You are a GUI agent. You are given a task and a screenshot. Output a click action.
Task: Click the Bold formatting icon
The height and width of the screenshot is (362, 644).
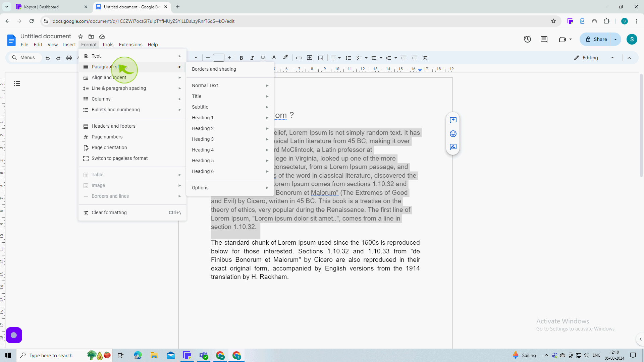[241, 58]
